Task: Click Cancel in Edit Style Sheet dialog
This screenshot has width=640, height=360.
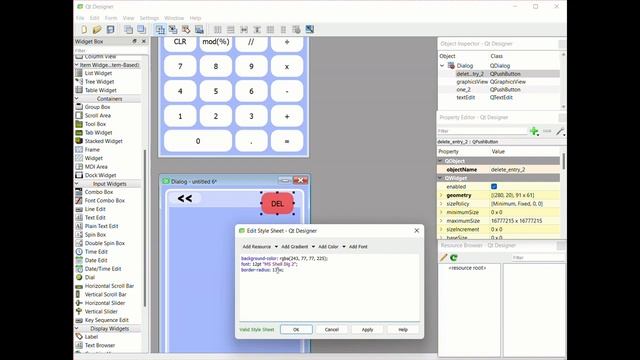Action: pyautogui.click(x=331, y=329)
